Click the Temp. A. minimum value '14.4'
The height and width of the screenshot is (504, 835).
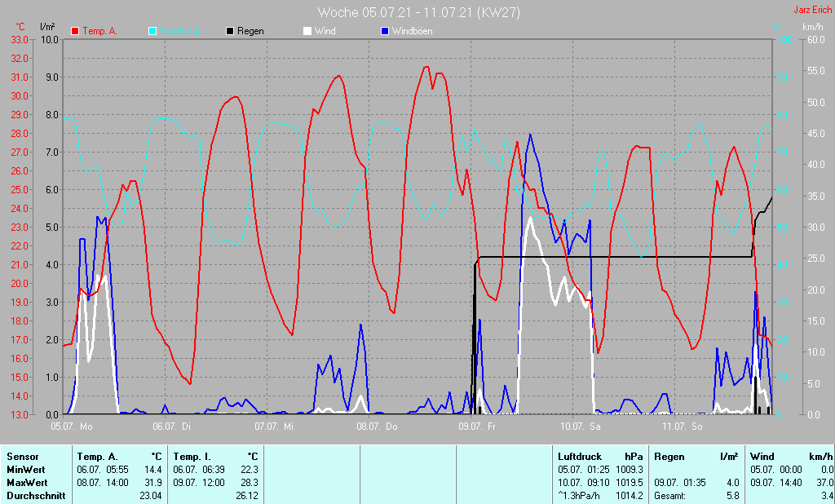[x=152, y=470]
